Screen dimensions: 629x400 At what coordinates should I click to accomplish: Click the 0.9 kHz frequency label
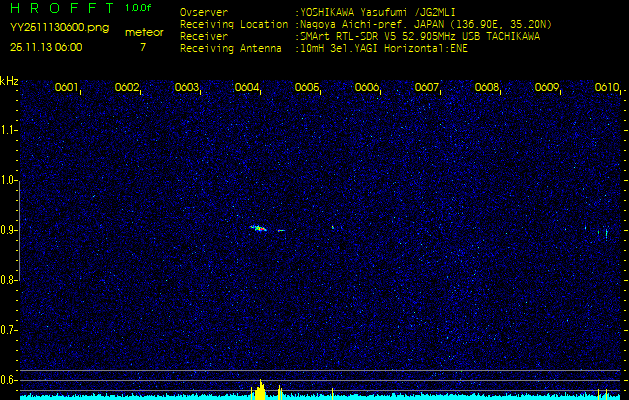pos(8,230)
